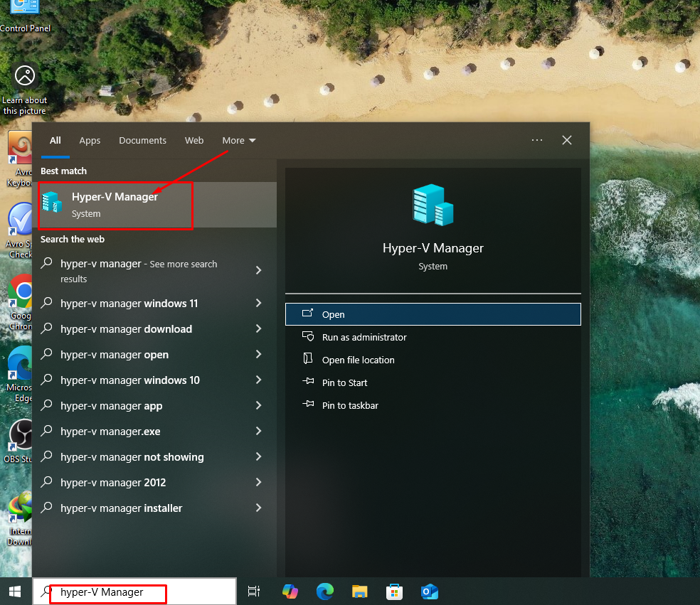Viewport: 700px width, 605px height.
Task: Open the search options ellipsis menu
Action: click(x=537, y=140)
